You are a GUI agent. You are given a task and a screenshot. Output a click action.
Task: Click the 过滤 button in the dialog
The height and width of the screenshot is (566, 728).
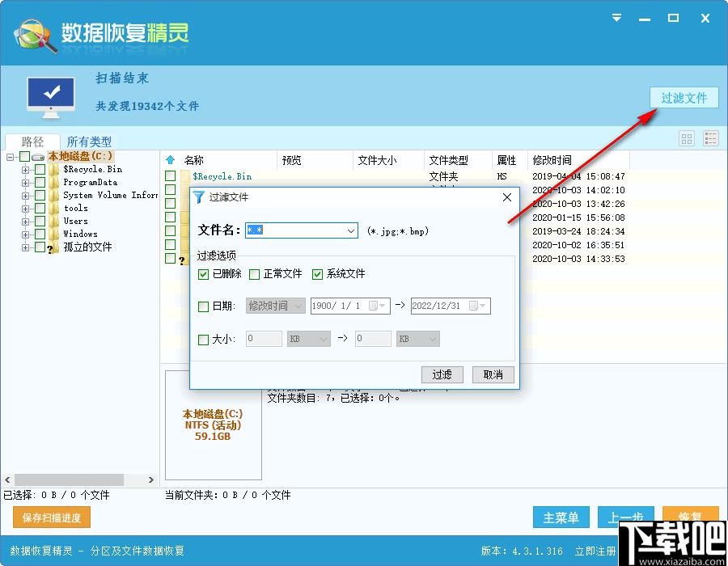[x=442, y=374]
